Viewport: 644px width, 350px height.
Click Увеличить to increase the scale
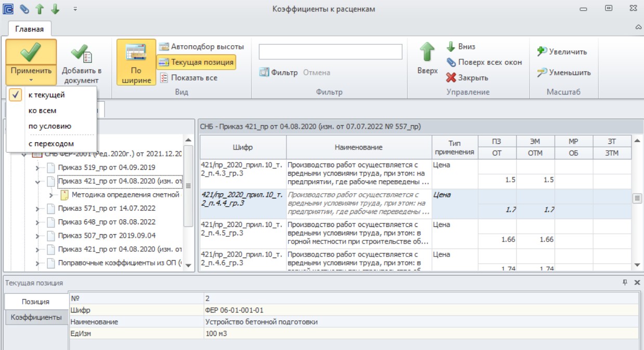click(561, 52)
